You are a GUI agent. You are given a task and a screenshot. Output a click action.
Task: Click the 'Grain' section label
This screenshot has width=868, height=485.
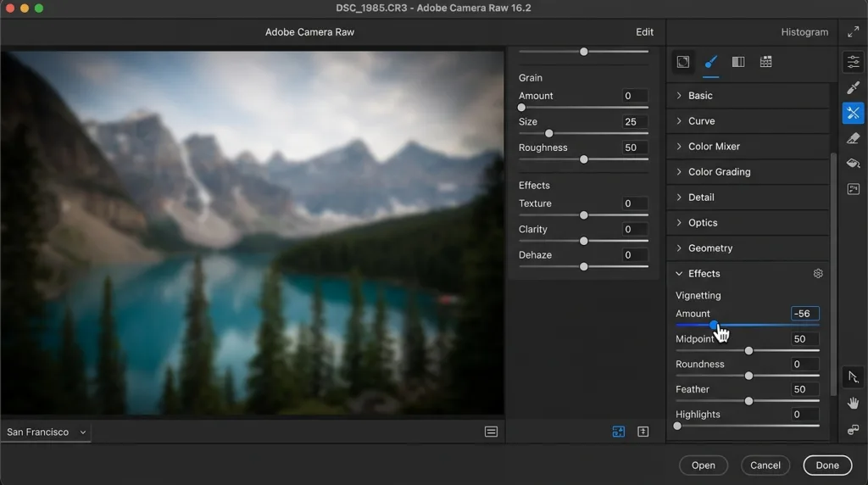tap(531, 78)
